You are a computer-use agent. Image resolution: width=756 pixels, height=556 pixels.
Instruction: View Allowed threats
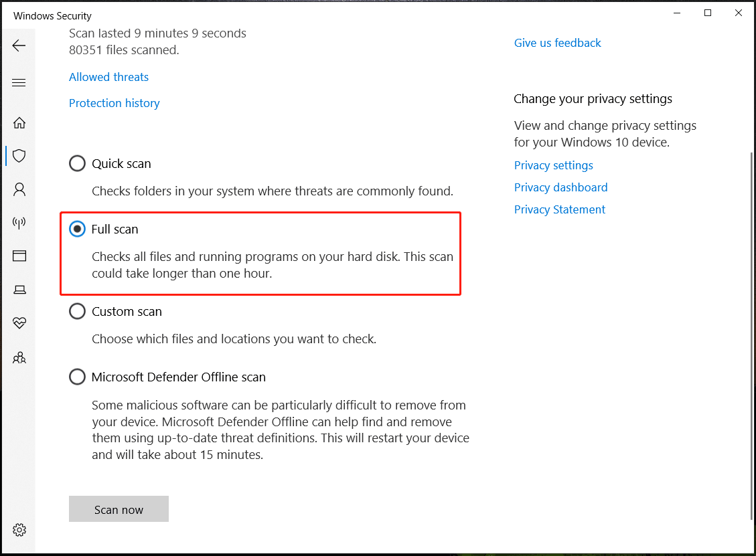click(x=108, y=77)
